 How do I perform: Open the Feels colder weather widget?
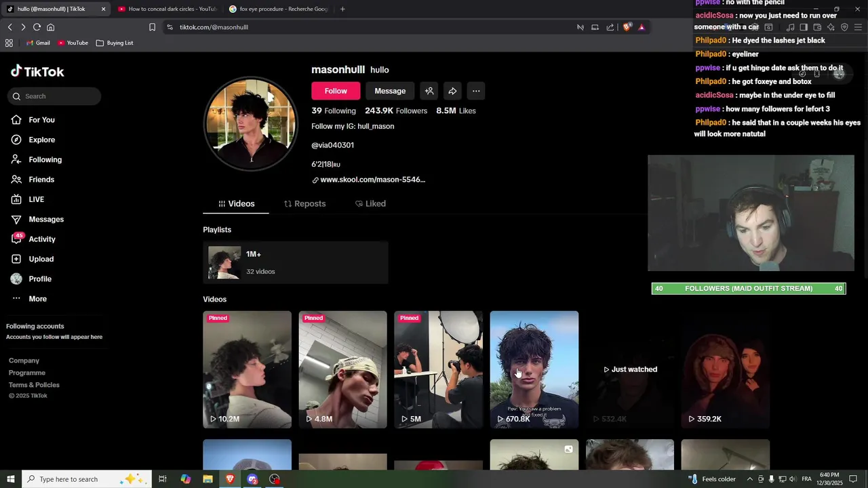tap(713, 479)
